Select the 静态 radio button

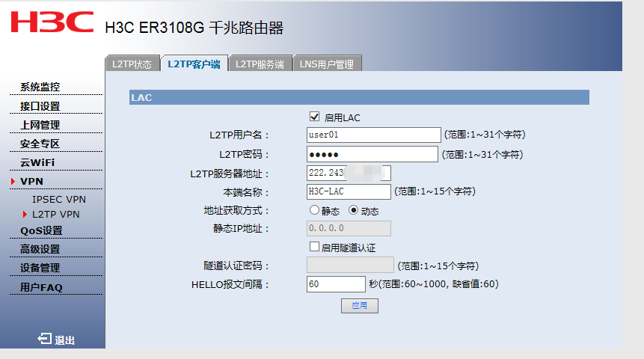pyautogui.click(x=314, y=210)
